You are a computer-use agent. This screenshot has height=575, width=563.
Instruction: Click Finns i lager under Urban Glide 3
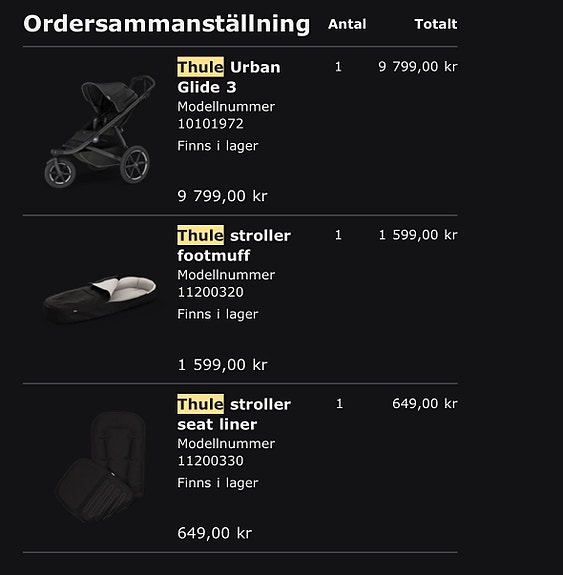218,146
